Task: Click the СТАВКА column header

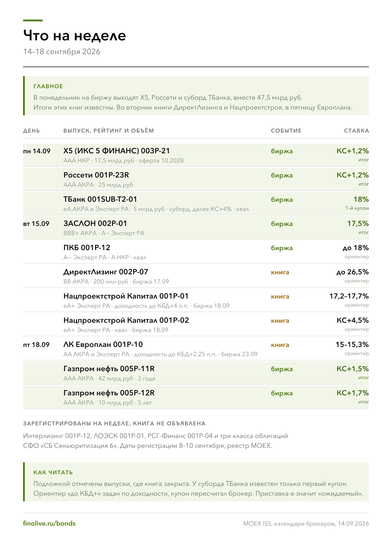Action: coord(357,131)
